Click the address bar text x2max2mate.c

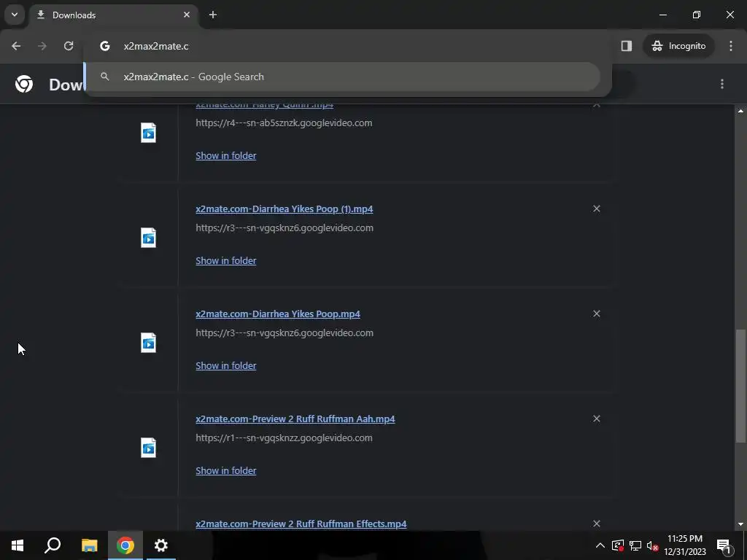(156, 46)
